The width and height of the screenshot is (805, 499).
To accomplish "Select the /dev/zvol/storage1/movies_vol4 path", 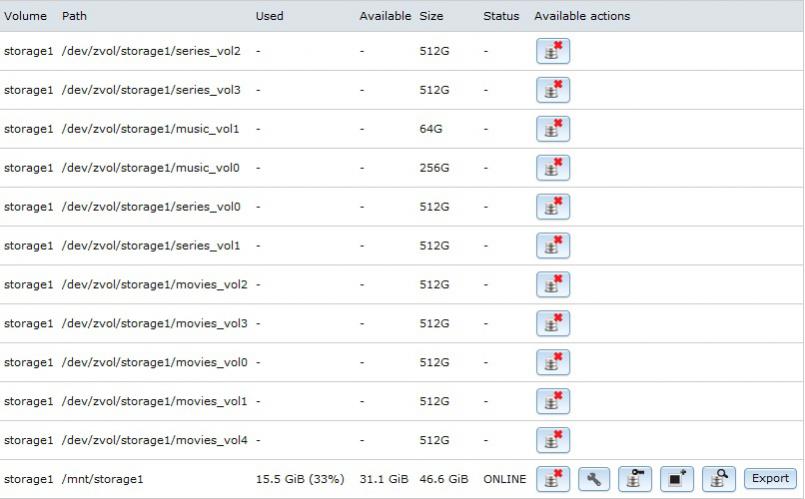I will click(155, 440).
